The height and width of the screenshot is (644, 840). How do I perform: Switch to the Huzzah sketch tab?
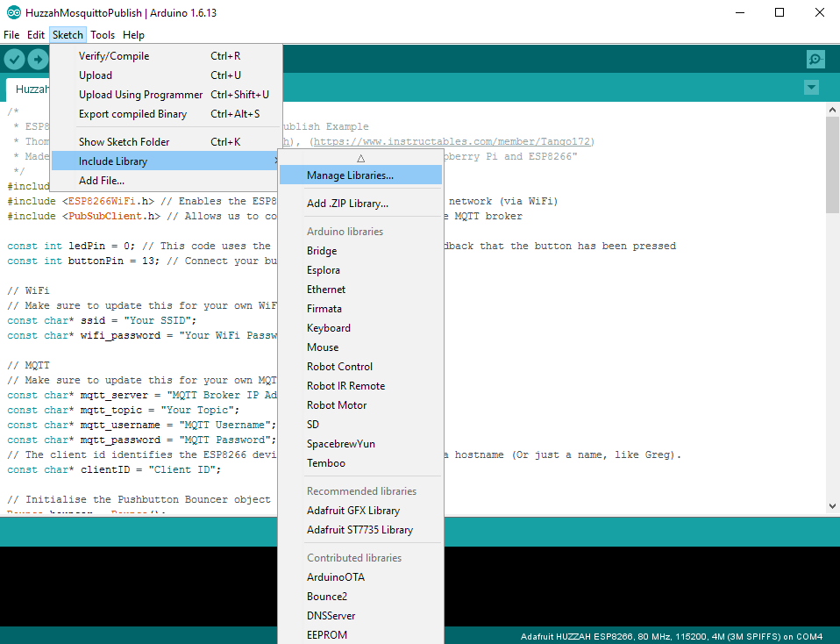tap(35, 89)
